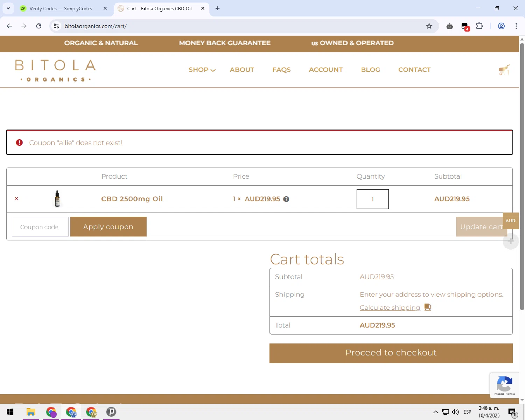Click the price help question mark icon
Screen dimensions: 525x420
tap(286, 199)
